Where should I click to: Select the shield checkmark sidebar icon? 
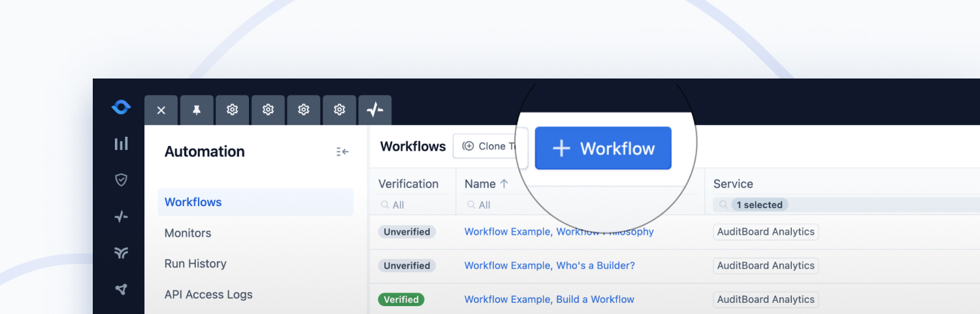click(121, 180)
